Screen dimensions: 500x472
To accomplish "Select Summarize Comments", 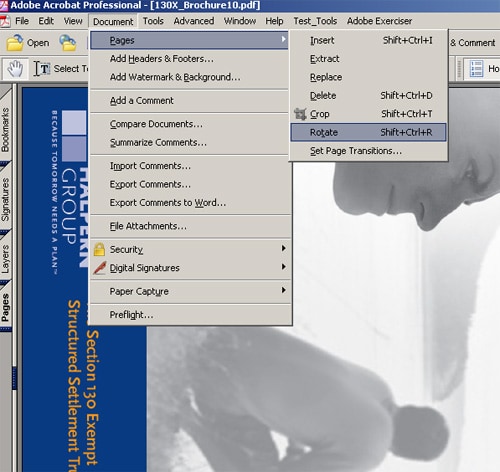I will [190, 142].
